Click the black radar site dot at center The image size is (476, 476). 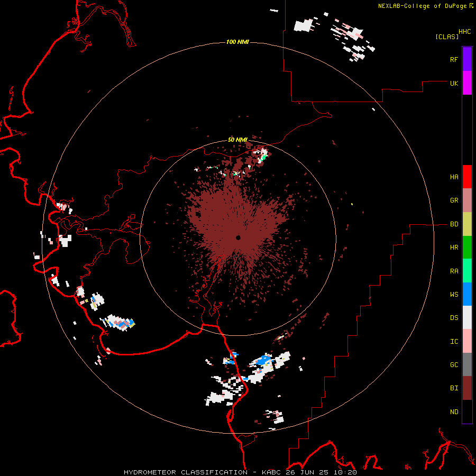238,237
